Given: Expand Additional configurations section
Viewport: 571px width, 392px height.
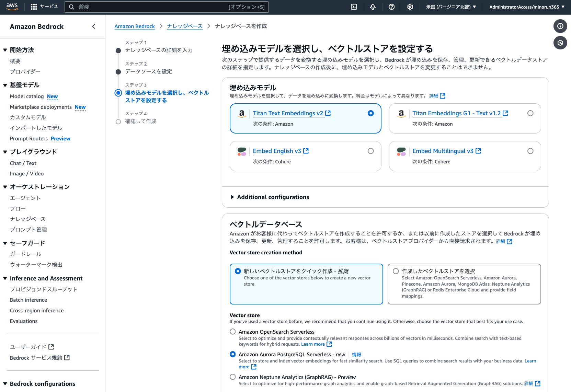Looking at the screenshot, I should (x=270, y=197).
